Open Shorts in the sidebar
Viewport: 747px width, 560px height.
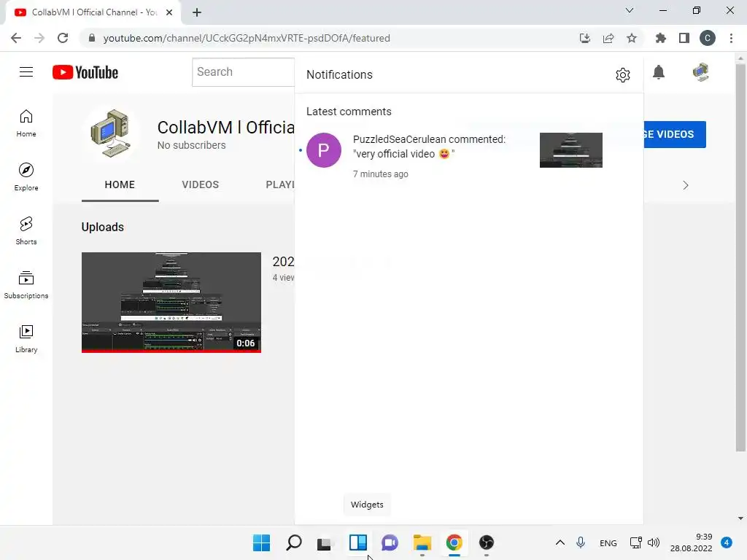[26, 231]
